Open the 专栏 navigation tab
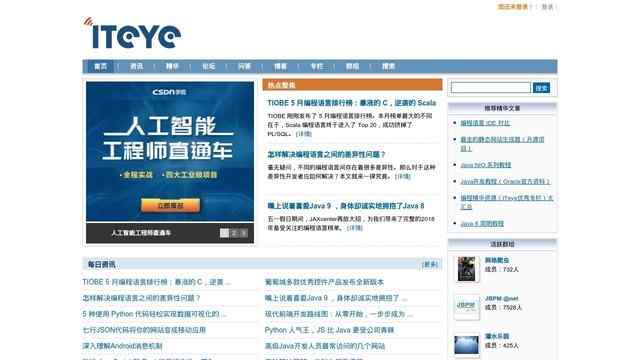Image resolution: width=640 pixels, height=360 pixels. (316, 66)
